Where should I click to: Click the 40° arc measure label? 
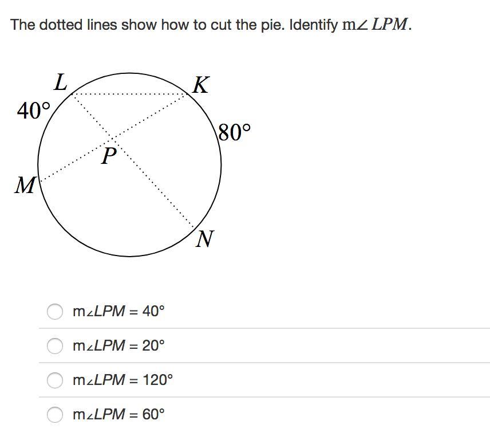33,110
